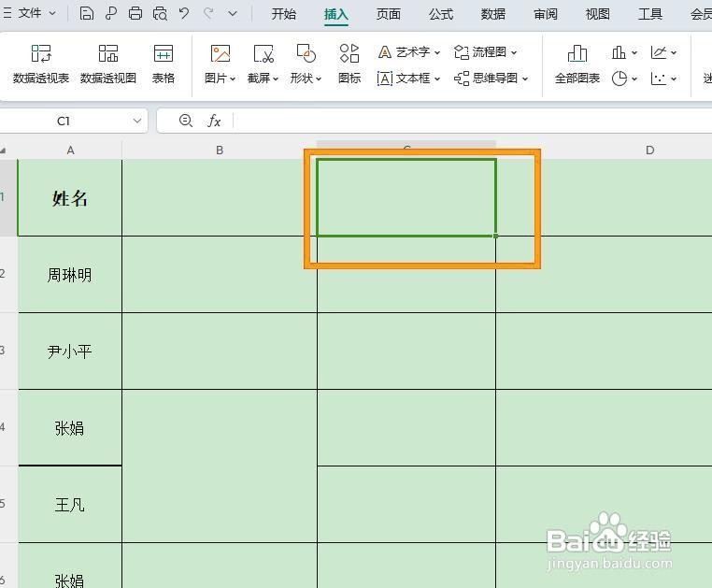Viewport: 712px width, 588px height.
Task: Click the column chart icon
Action: [x=619, y=52]
